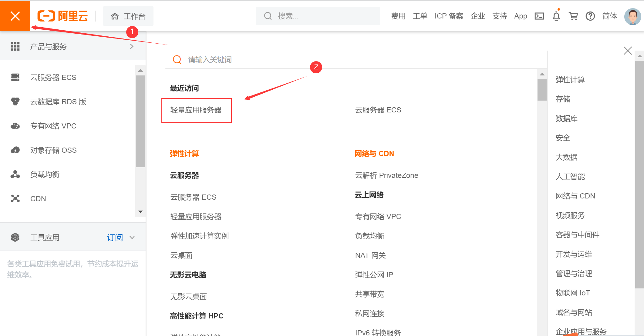Close the menu with the orange X button

point(15,16)
